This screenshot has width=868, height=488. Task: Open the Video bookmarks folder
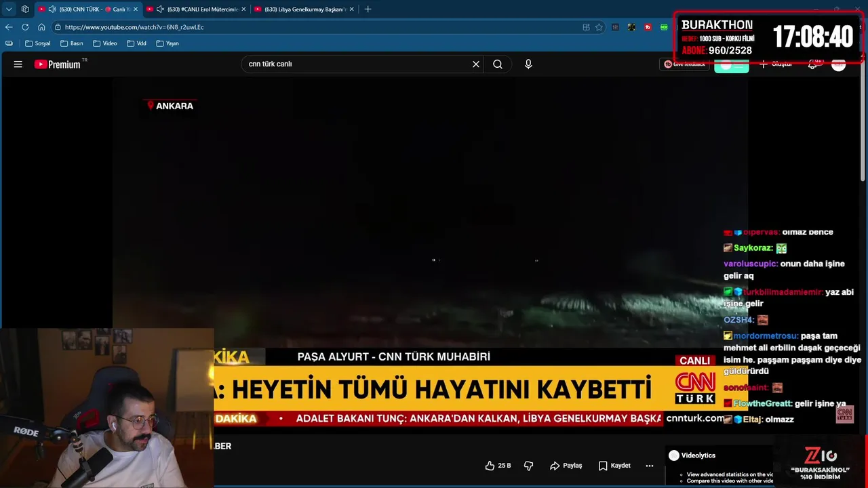[x=105, y=43]
